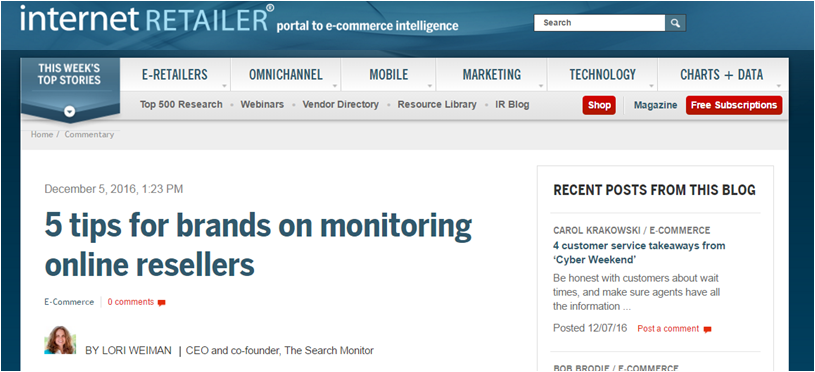
Task: Open '4 customer service takeaways' post
Action: [x=639, y=252]
